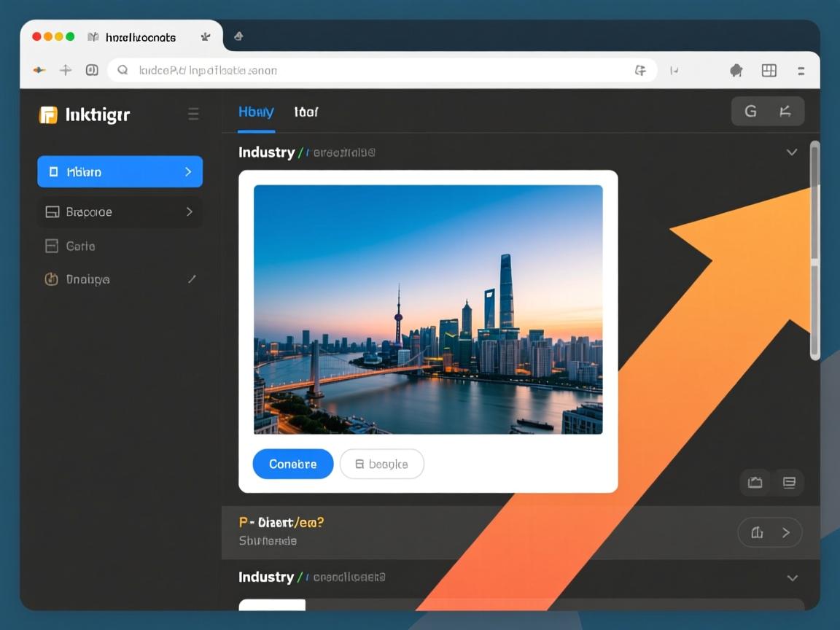Expand the second Industry section chevron

point(792,577)
